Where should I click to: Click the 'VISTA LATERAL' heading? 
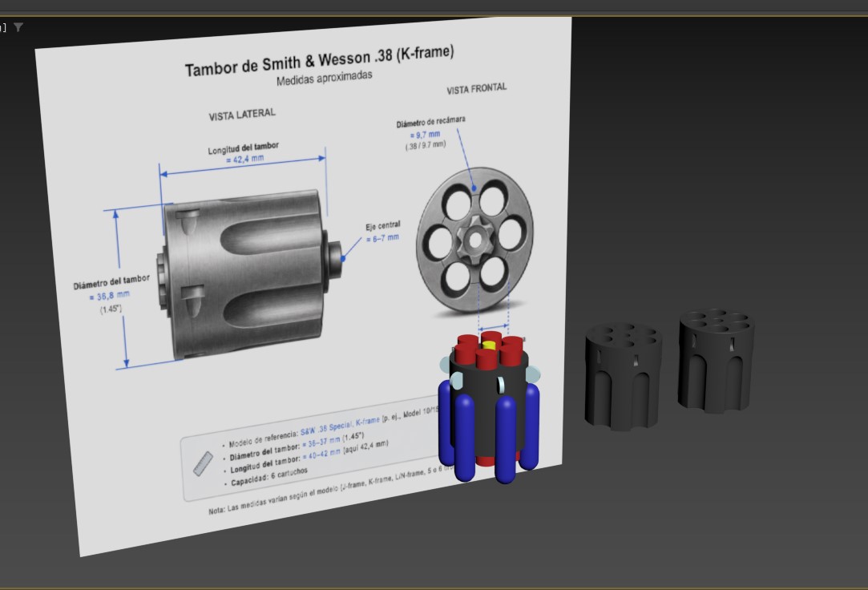click(242, 114)
